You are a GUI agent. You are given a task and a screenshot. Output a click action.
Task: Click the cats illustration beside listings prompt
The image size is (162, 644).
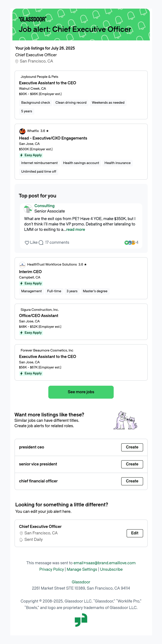point(125,420)
